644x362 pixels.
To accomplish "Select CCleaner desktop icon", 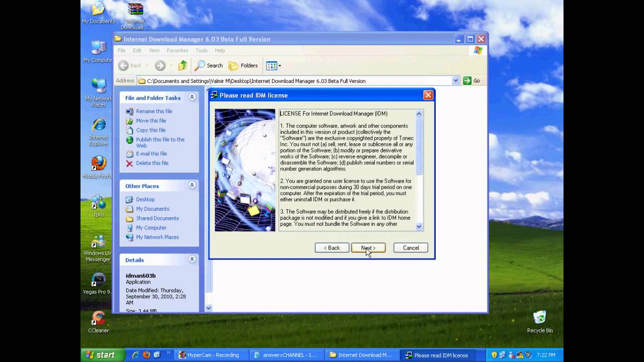I will tap(99, 322).
